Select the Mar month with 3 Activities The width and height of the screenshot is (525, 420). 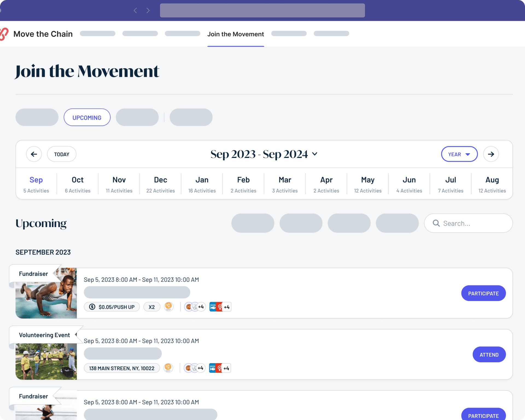tap(285, 184)
